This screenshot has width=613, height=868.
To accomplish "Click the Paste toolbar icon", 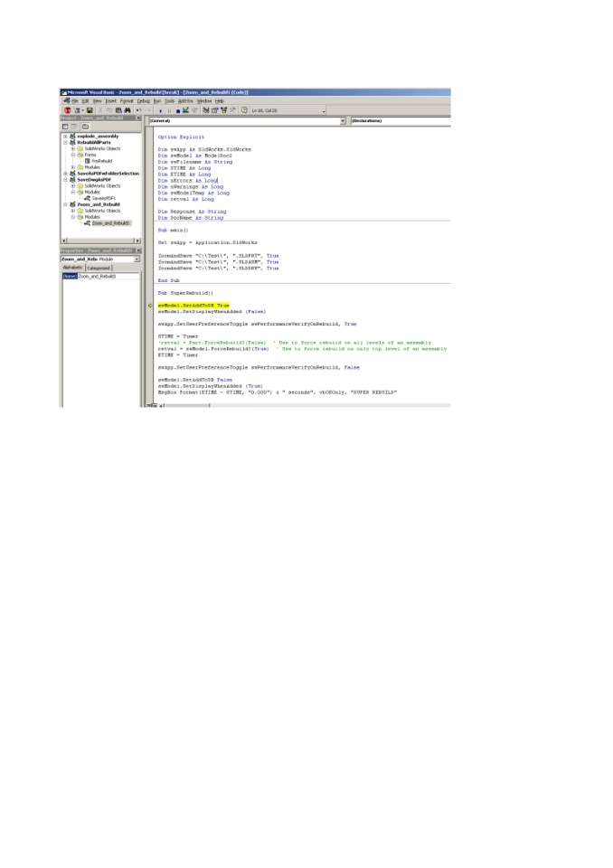I will tap(118, 110).
